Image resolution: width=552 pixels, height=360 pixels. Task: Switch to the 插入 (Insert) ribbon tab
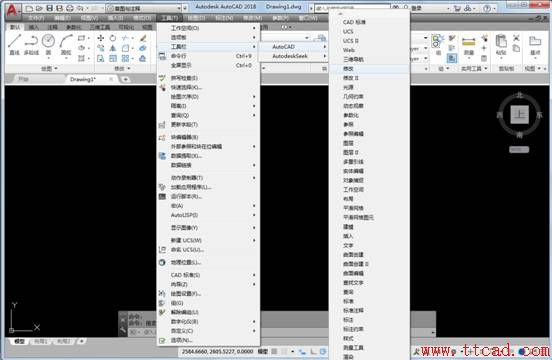point(34,27)
